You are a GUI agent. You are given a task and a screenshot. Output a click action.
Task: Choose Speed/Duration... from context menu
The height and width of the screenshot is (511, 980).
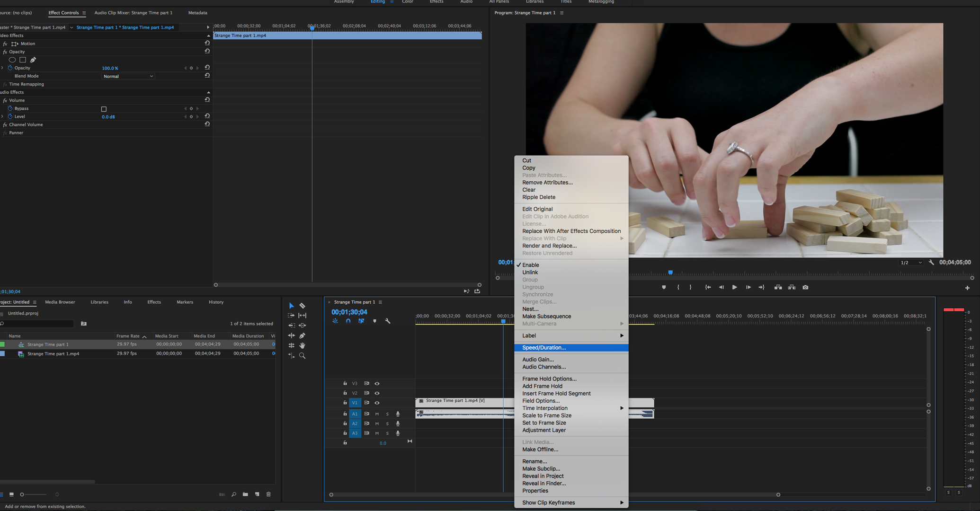coord(544,347)
